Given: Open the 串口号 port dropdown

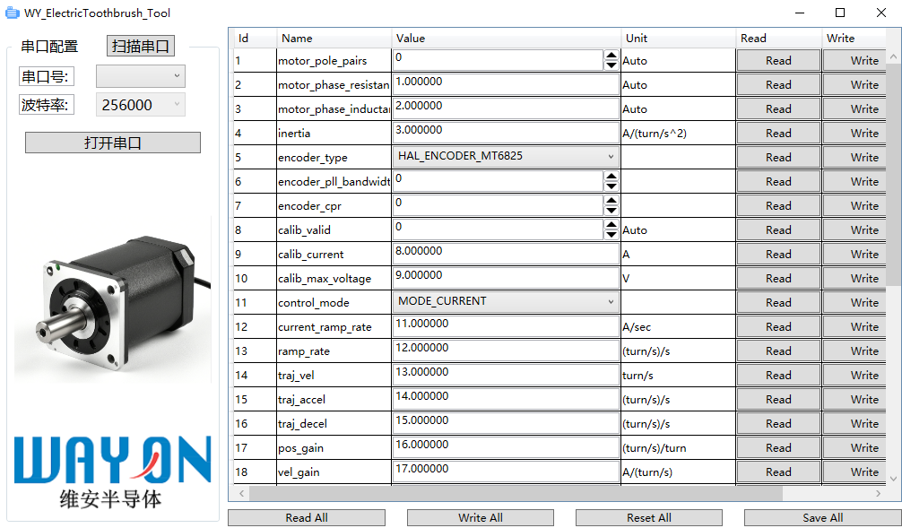Looking at the screenshot, I should tap(140, 76).
